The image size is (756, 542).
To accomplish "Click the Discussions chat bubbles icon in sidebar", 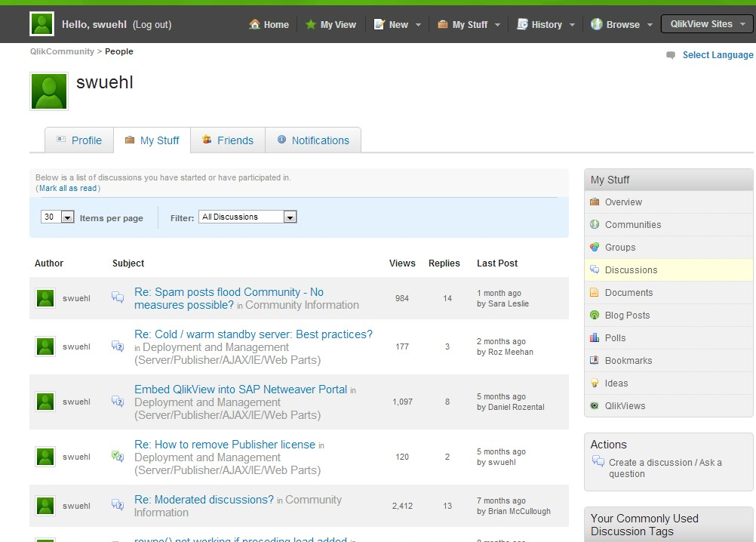I will (595, 269).
